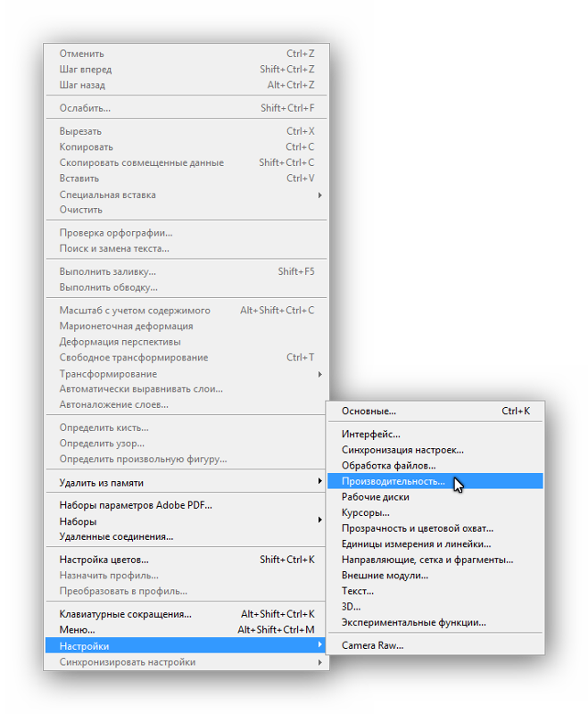Select Отменить in Edit menu
The height and width of the screenshot is (714, 588).
186,54
